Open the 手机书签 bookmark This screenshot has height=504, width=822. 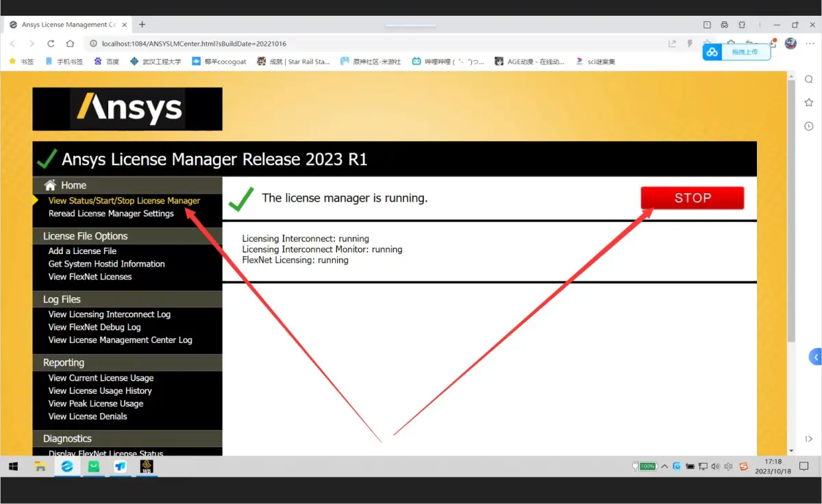[64, 62]
